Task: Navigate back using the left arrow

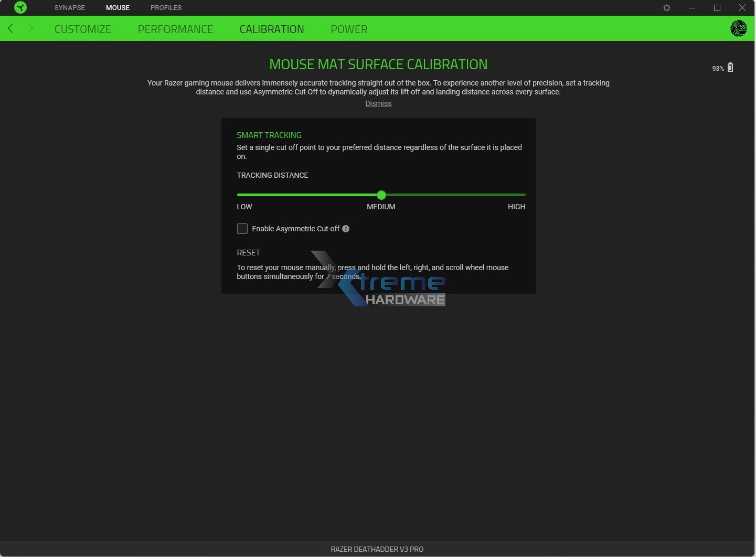Action: (10, 29)
